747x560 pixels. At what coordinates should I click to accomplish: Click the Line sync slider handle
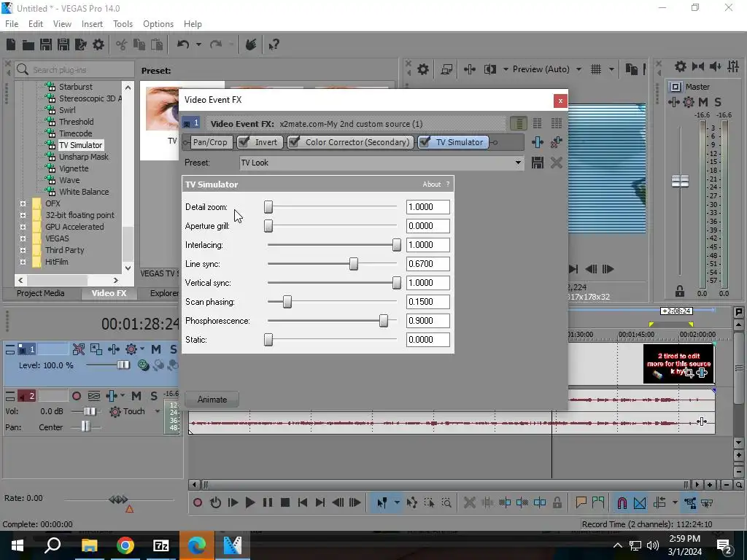coord(354,264)
